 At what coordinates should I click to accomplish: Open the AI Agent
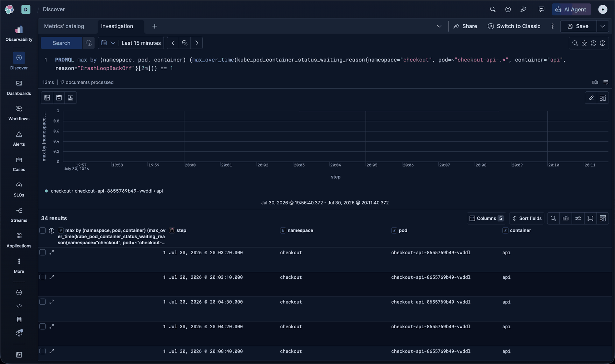571,9
